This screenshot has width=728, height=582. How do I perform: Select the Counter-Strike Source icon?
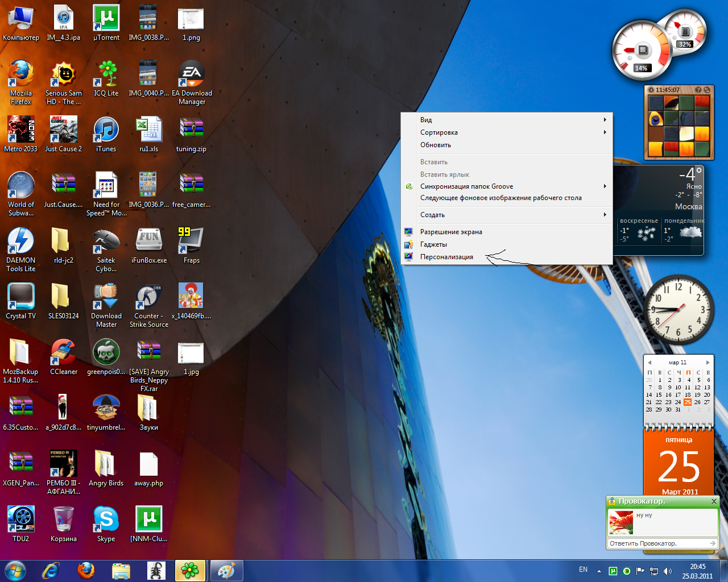click(149, 305)
